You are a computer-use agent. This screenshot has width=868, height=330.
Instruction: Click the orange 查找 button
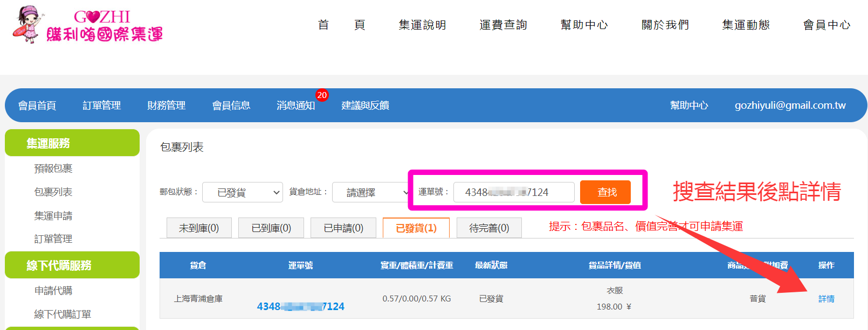(605, 192)
